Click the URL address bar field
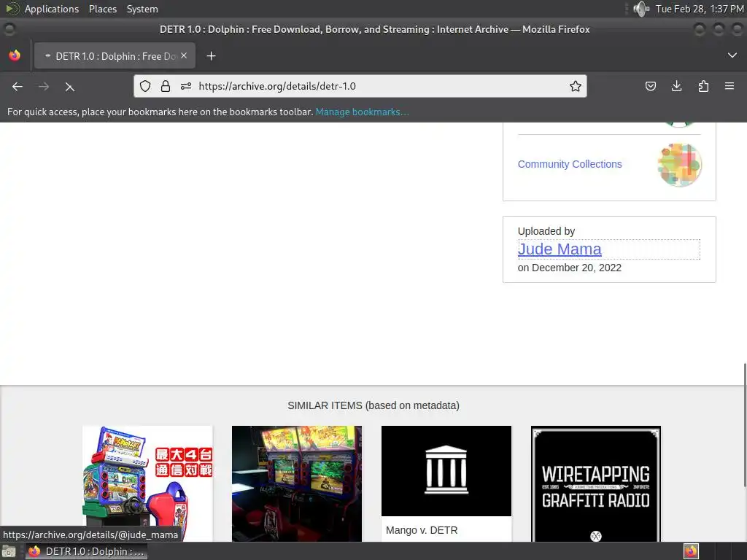The height and width of the screenshot is (560, 747). coord(360,86)
